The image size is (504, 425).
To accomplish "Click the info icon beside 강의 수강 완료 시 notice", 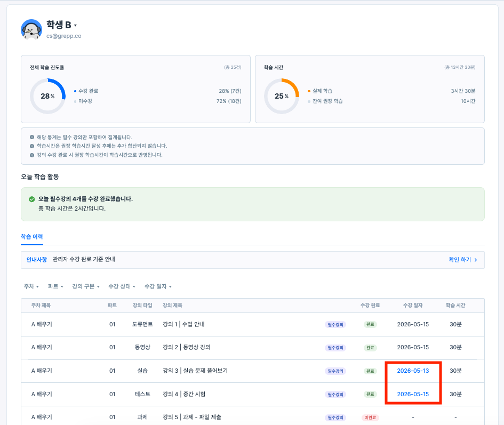I will pos(32,155).
